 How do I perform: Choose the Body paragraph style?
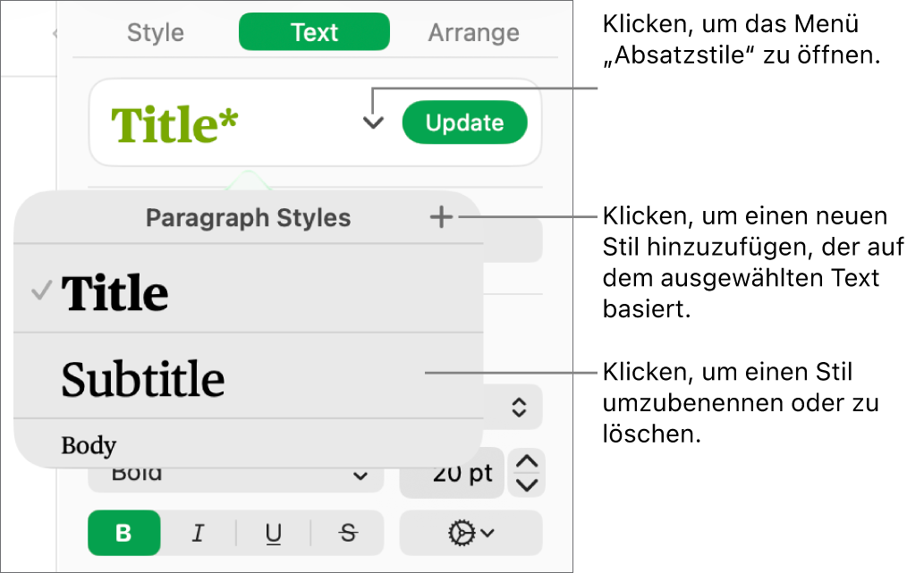248,443
